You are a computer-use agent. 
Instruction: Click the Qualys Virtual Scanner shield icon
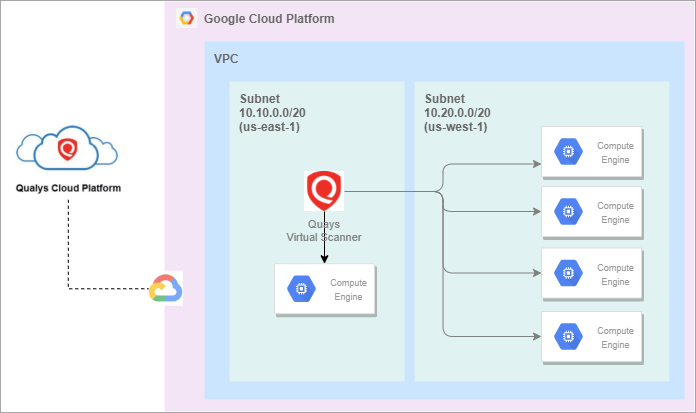[324, 191]
